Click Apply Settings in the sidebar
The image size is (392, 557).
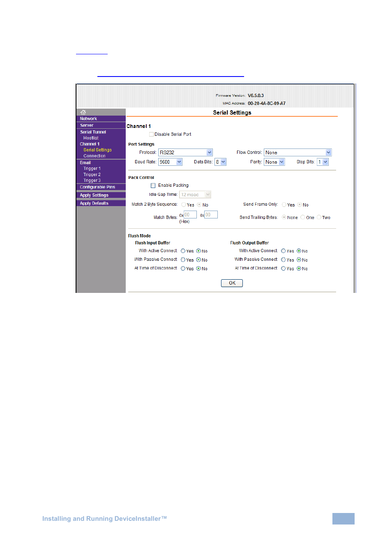point(94,195)
